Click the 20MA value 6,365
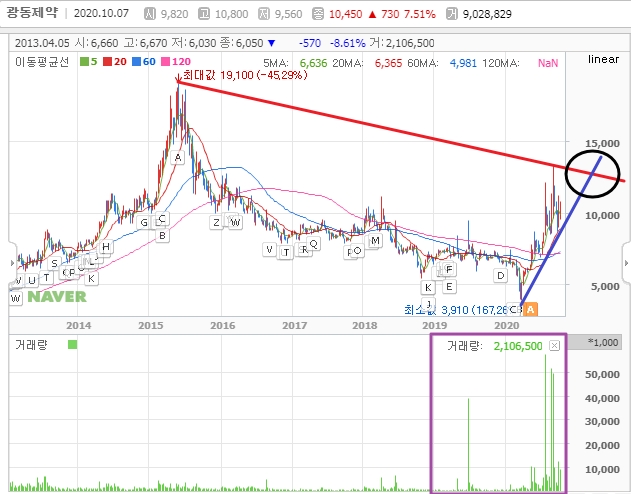The width and height of the screenshot is (631, 494). [x=388, y=63]
